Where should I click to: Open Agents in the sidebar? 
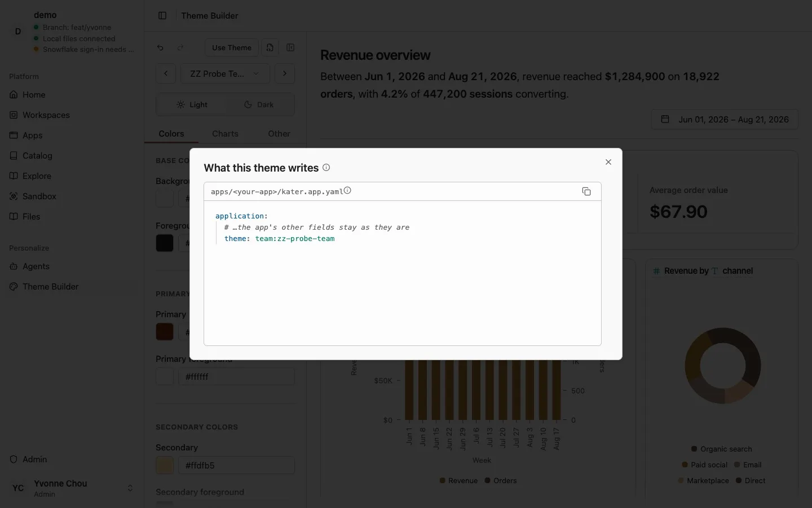[x=72, y=266]
